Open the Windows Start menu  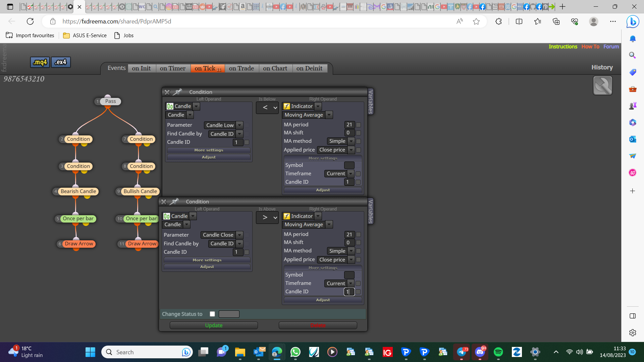tap(90, 352)
